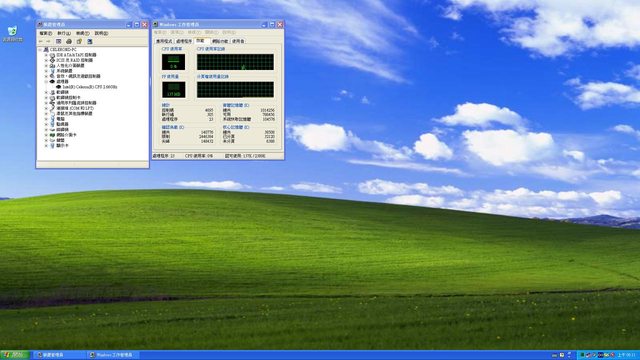This screenshot has height=360, width=640.
Task: Click the Start button on the taskbar
Action: (15, 355)
